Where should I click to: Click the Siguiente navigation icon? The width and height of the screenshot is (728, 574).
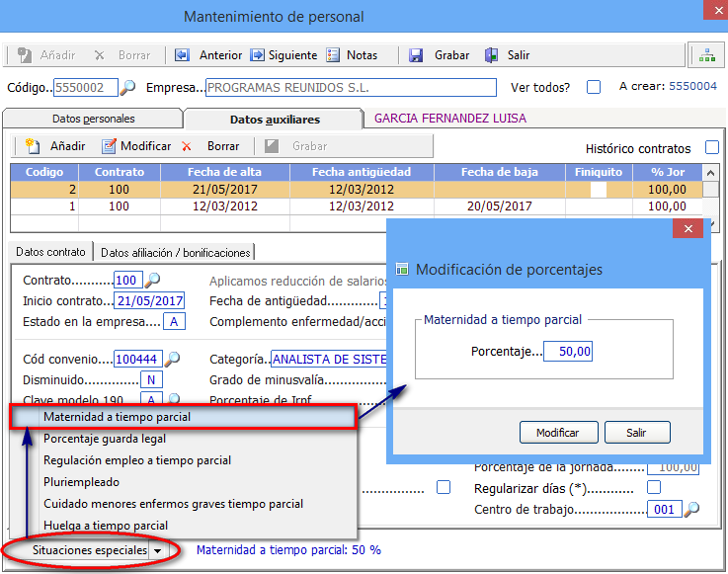tap(258, 55)
